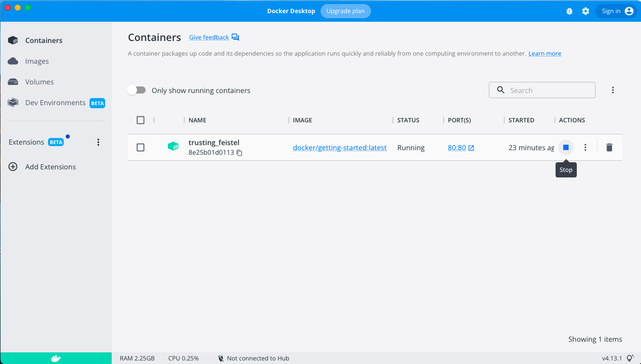Click the BETA badge beside Dev Environments
Screen dimensions: 641x364
tap(97, 103)
